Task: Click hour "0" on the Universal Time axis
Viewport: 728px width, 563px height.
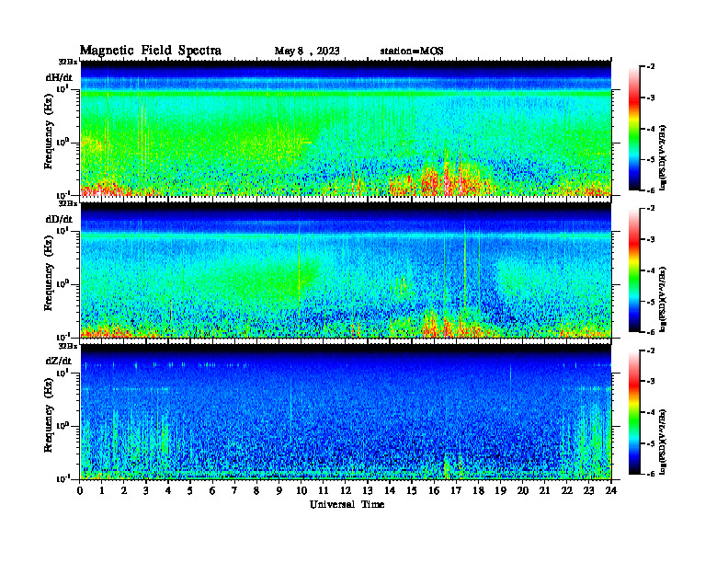Action: 80,490
